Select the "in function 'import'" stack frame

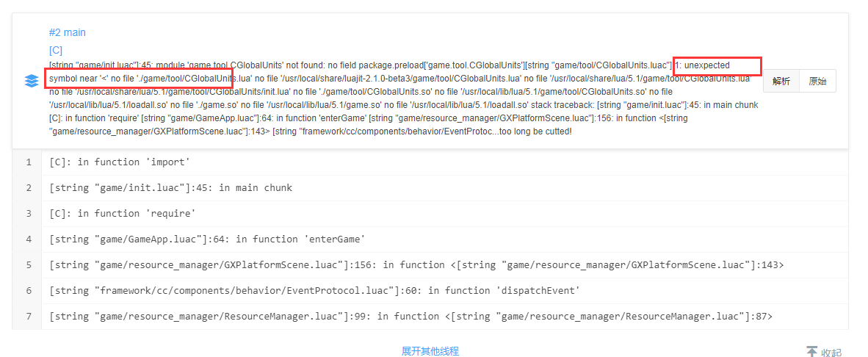119,162
